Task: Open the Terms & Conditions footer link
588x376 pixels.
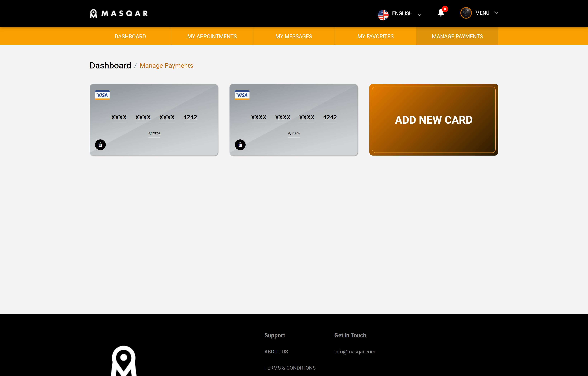Action: click(290, 368)
